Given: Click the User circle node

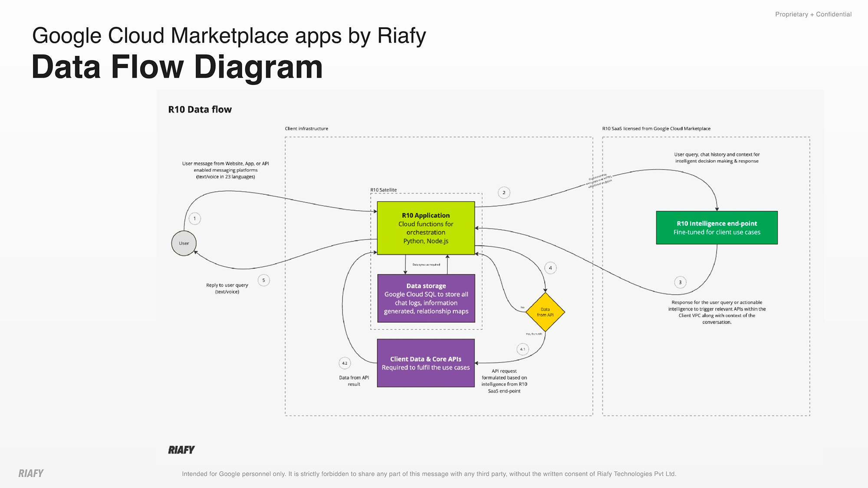Looking at the screenshot, I should pyautogui.click(x=184, y=243).
